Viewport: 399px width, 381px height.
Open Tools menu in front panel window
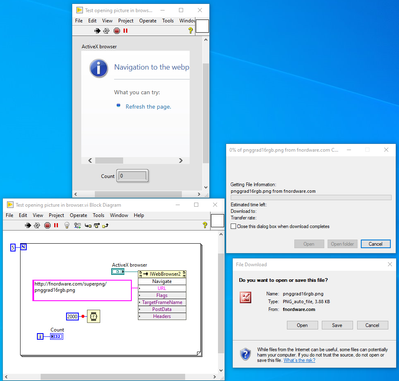click(x=168, y=21)
